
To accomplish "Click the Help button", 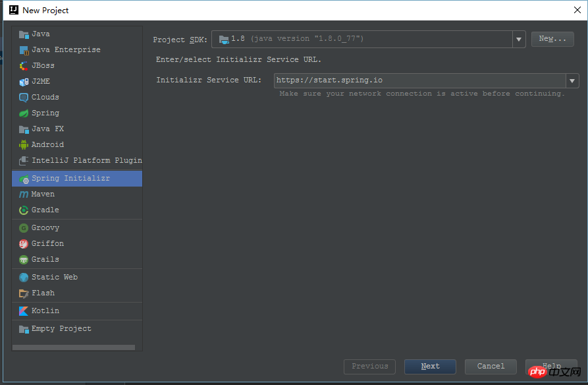I will (551, 367).
